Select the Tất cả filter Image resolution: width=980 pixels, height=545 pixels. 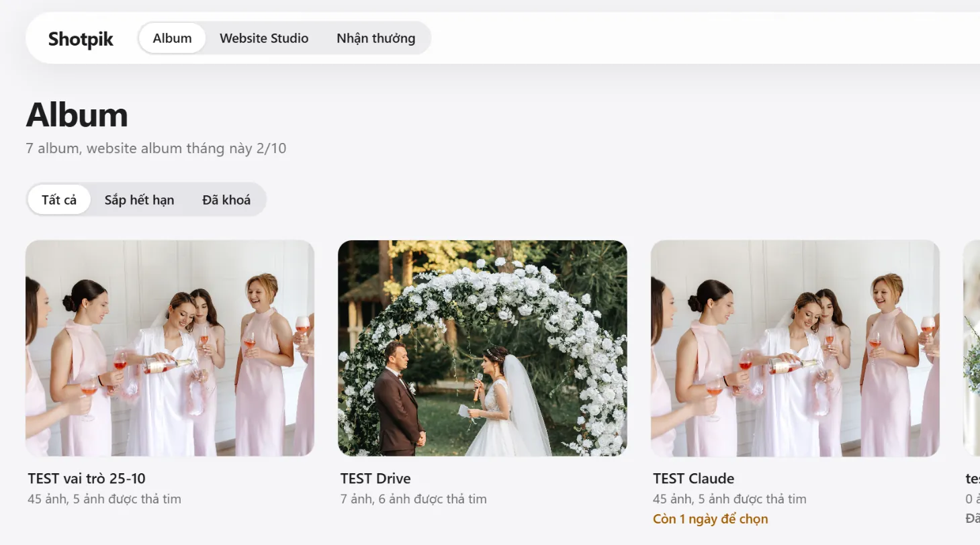click(x=59, y=199)
